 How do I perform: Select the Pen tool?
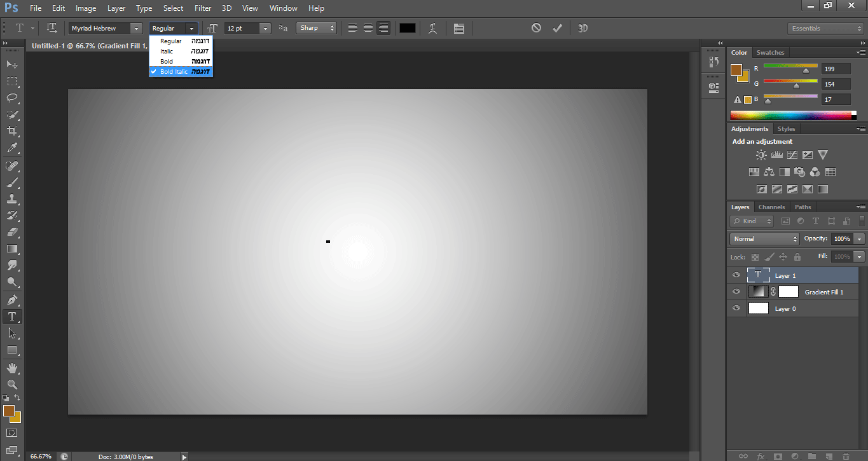(12, 299)
